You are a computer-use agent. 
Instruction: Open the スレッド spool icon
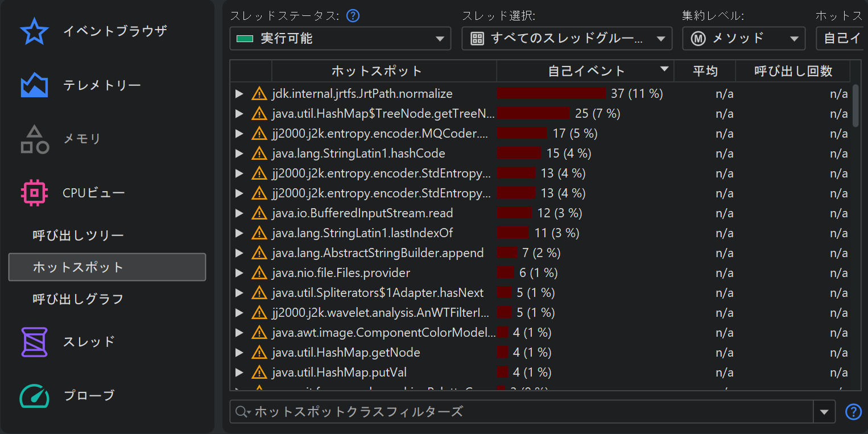pos(34,342)
